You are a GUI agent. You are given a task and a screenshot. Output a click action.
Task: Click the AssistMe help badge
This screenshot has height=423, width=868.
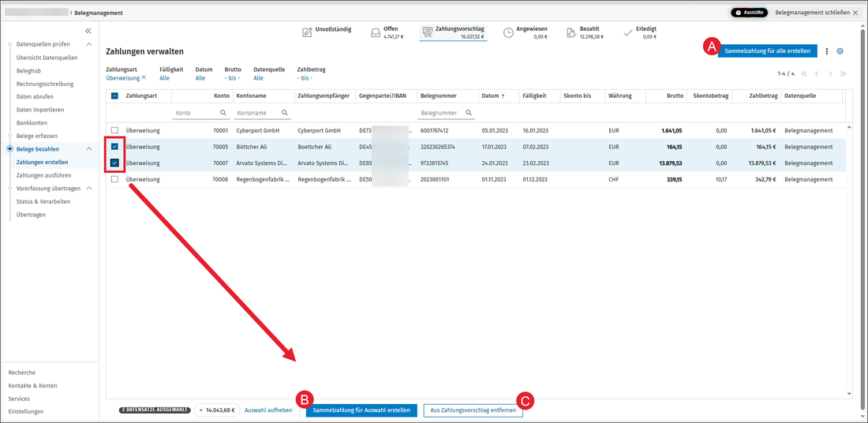click(x=749, y=12)
